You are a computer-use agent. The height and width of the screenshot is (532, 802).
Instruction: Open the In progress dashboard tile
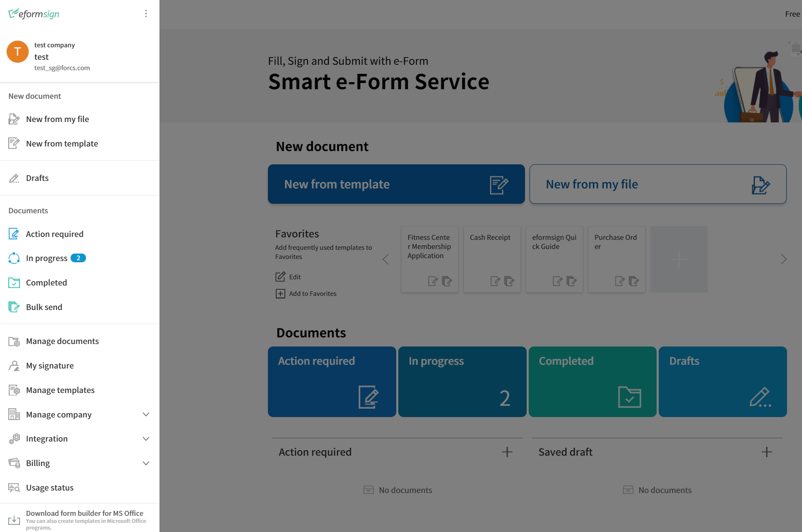tap(462, 382)
